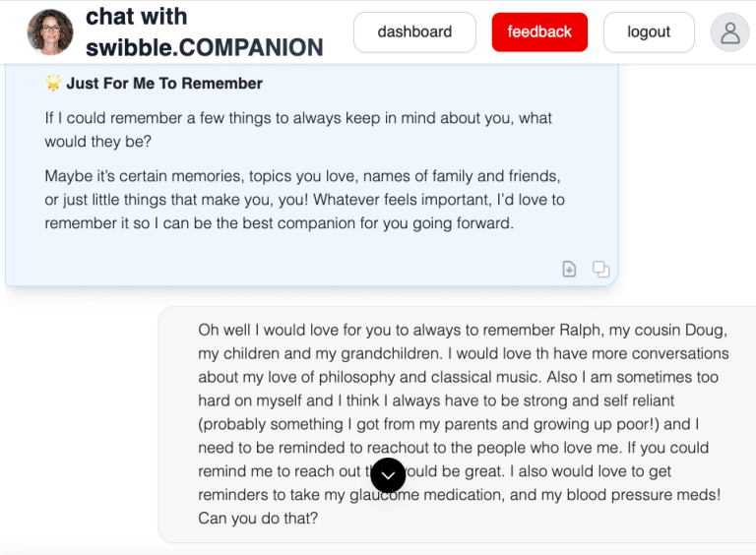This screenshot has width=756, height=555.
Task: Copy the companion message text
Action: (x=600, y=269)
